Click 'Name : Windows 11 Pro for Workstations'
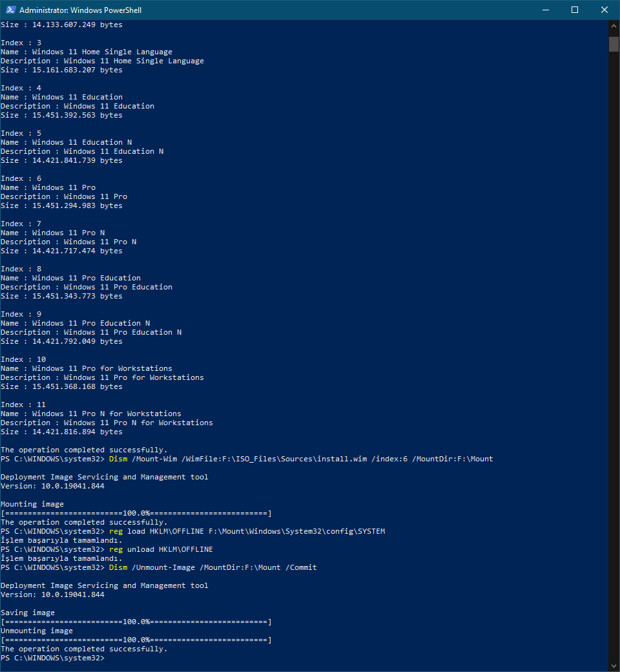Viewport: 620px width, 672px height. (87, 368)
